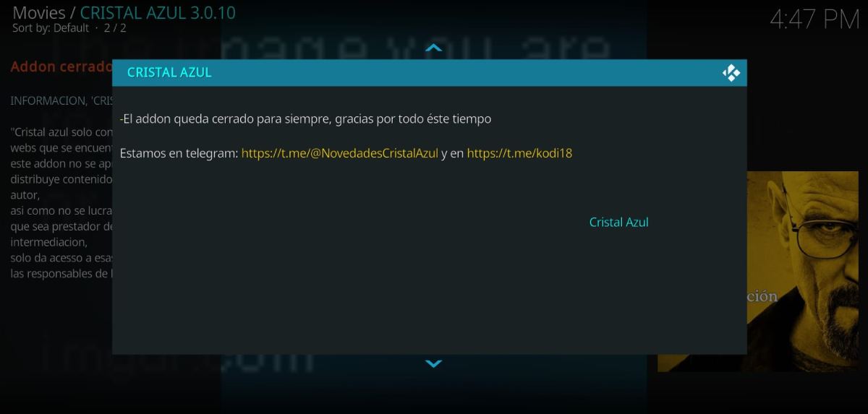The width and height of the screenshot is (868, 414).
Task: Click 'Estamos en telegram:' text
Action: point(179,153)
